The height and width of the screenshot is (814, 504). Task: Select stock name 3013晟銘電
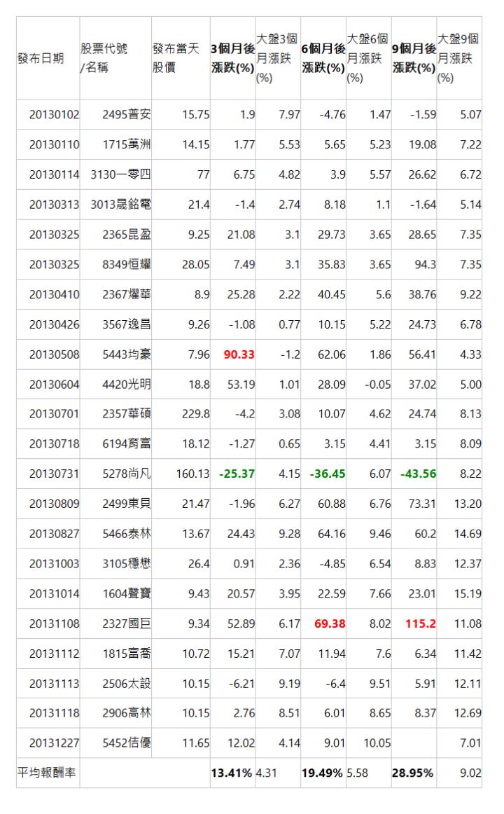[121, 205]
